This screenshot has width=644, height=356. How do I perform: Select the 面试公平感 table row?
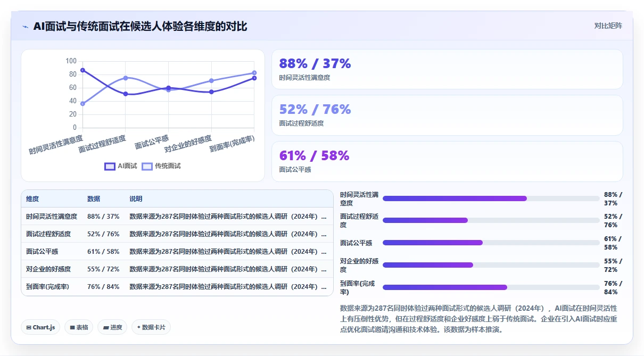coord(177,252)
